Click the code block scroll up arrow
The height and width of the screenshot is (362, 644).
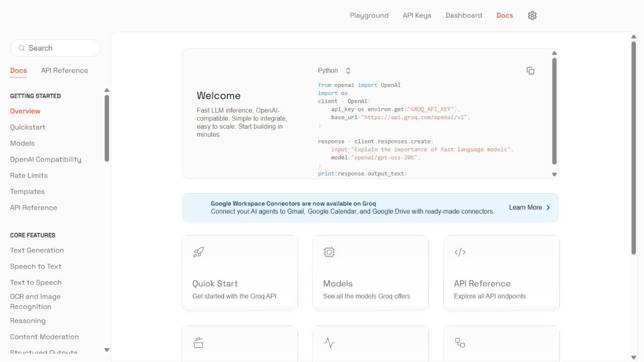click(x=554, y=53)
